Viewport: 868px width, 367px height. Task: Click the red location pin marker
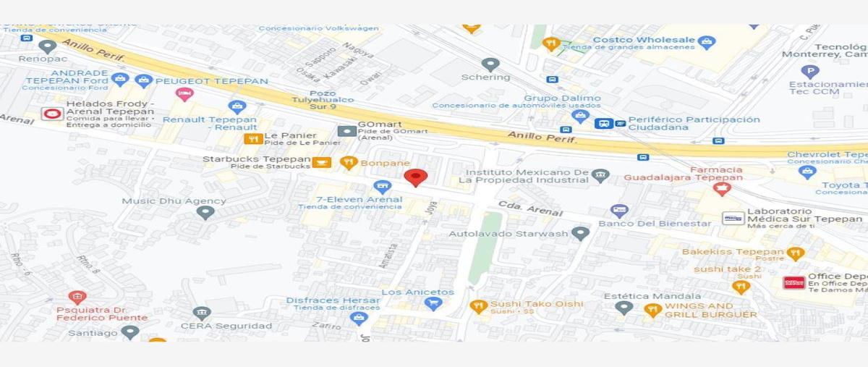pos(415,177)
